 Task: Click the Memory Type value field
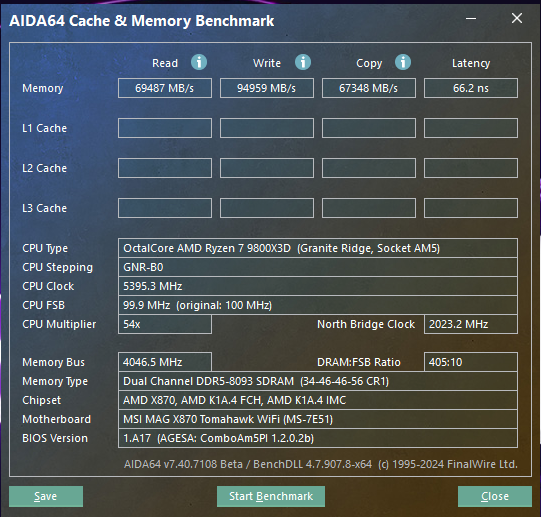[318, 381]
